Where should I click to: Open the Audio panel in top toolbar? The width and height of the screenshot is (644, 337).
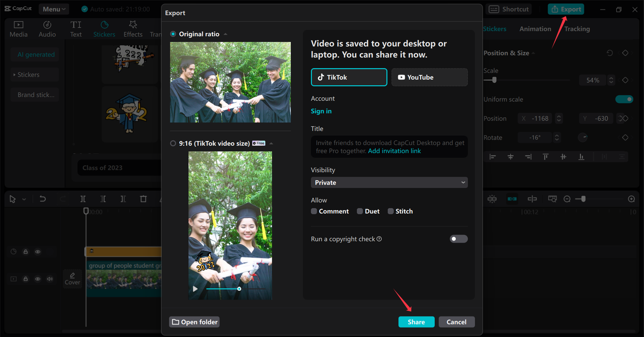coord(47,29)
